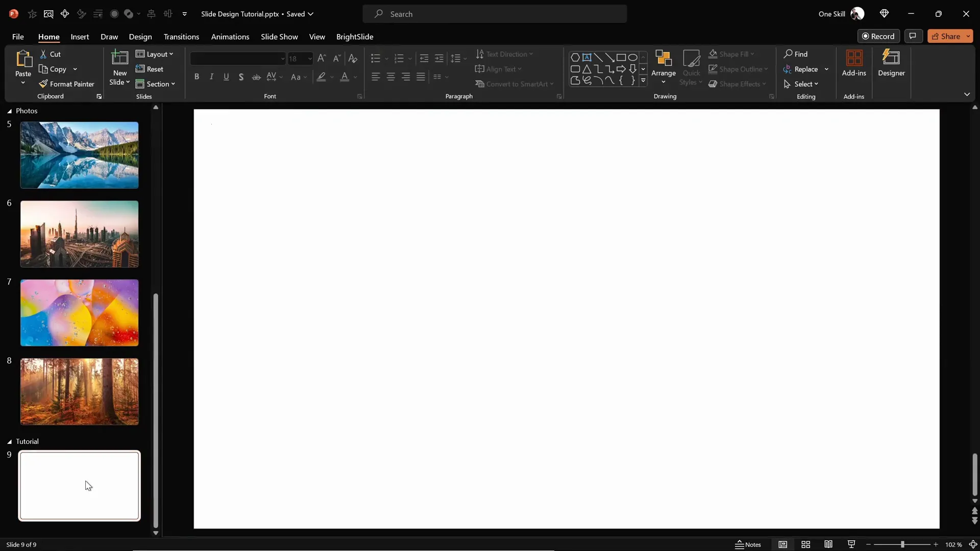980x551 pixels.
Task: Select the Format Painter tool
Action: (67, 84)
